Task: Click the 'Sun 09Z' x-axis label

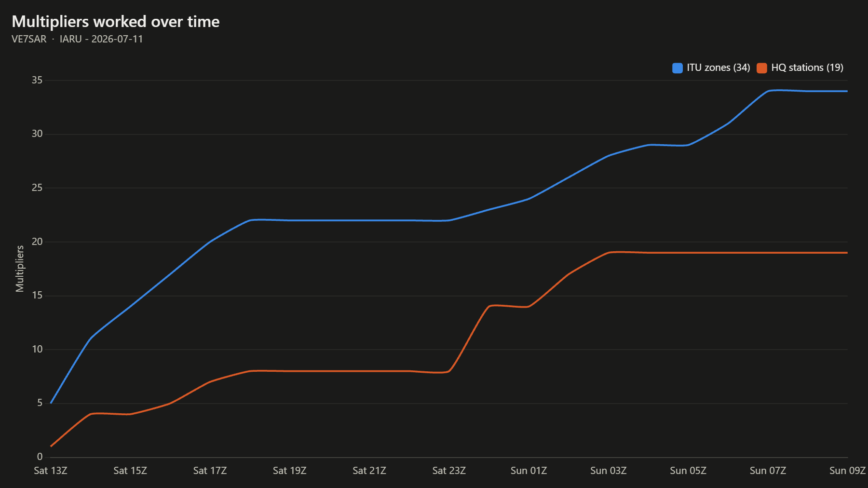Action: click(848, 471)
